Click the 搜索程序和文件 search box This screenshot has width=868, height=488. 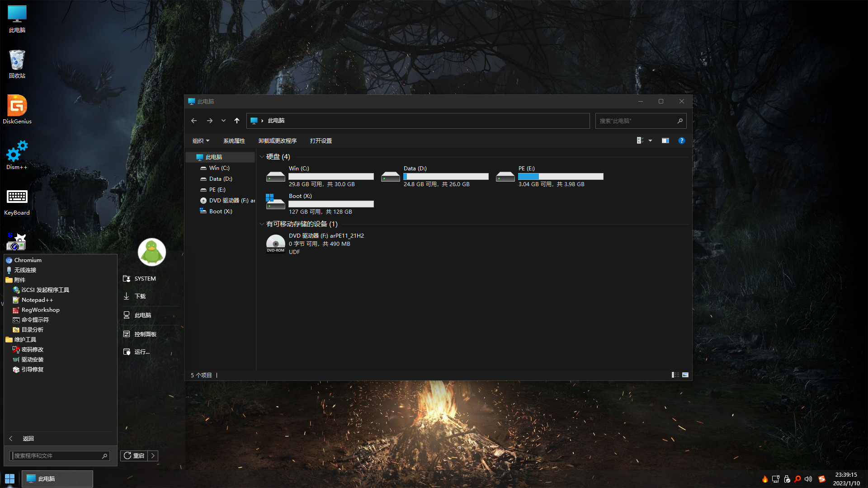click(59, 456)
